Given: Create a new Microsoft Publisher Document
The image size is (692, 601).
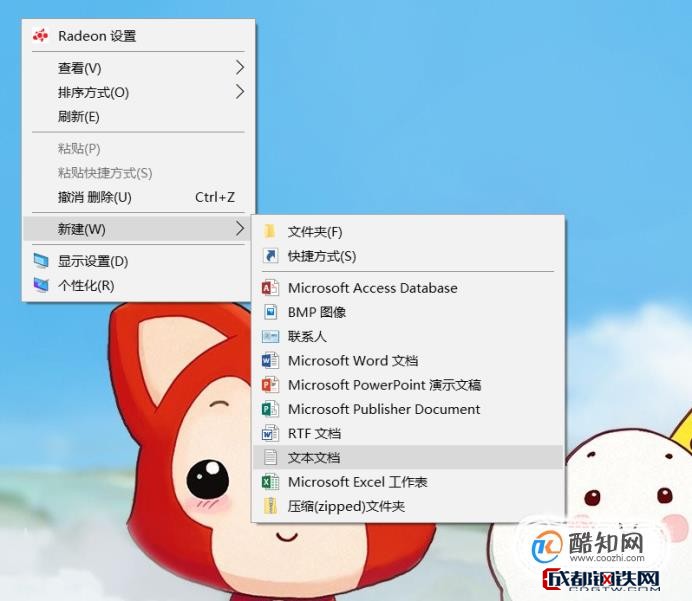Looking at the screenshot, I should click(x=408, y=409).
